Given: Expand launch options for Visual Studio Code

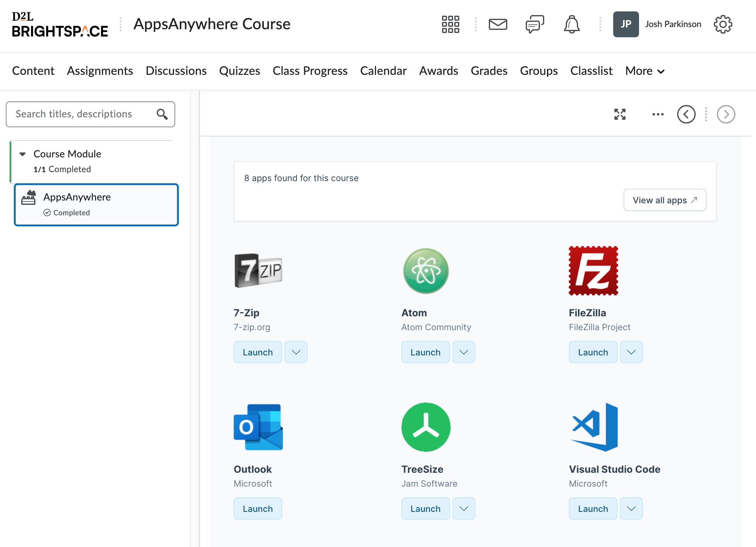Looking at the screenshot, I should [631, 509].
